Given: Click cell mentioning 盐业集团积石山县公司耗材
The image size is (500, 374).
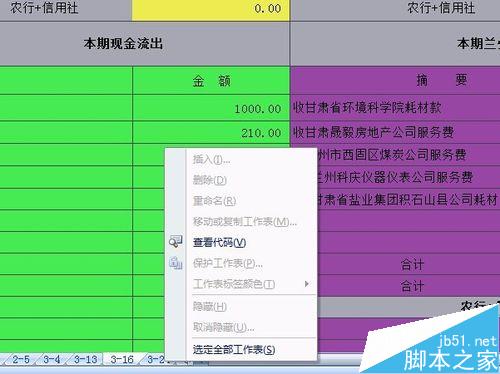Looking at the screenshot, I should pyautogui.click(x=408, y=200).
